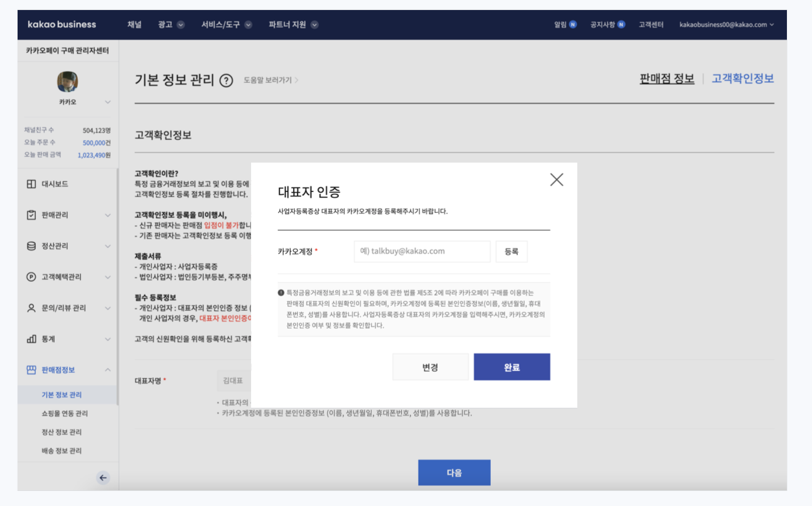Expand the 판매관리 sidebar chevron
Screen dimensions: 812x506
pyautogui.click(x=107, y=215)
